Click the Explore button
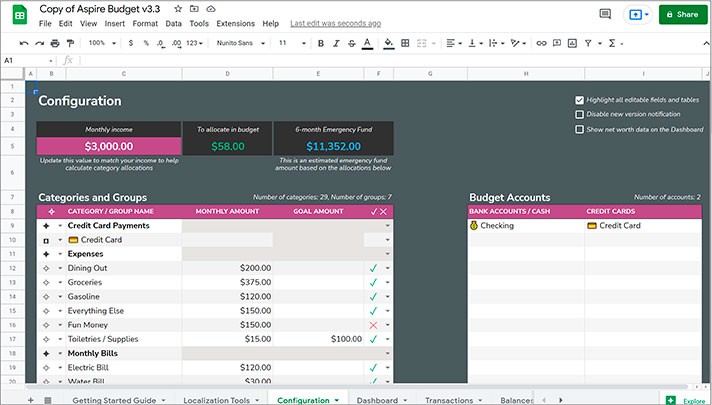 [686, 400]
